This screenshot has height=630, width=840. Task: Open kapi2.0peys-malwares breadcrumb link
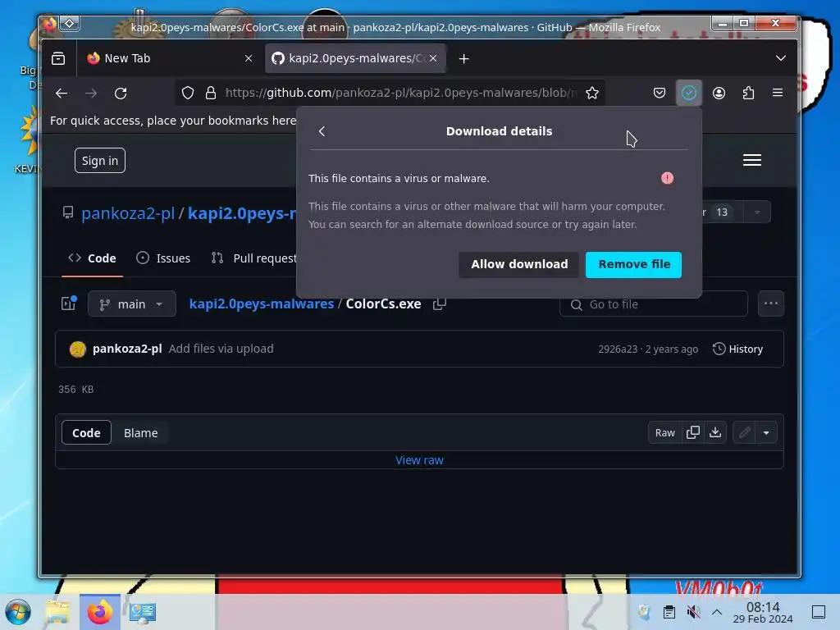pos(262,304)
